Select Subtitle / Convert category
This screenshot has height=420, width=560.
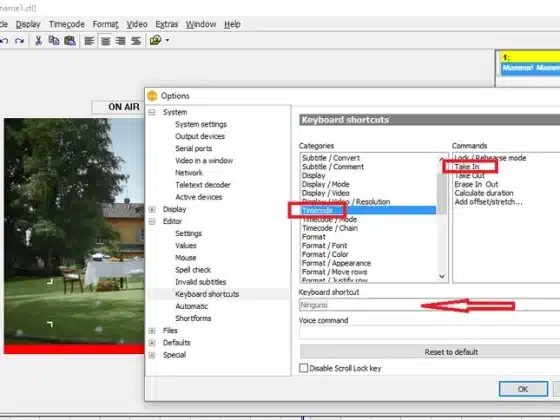331,158
